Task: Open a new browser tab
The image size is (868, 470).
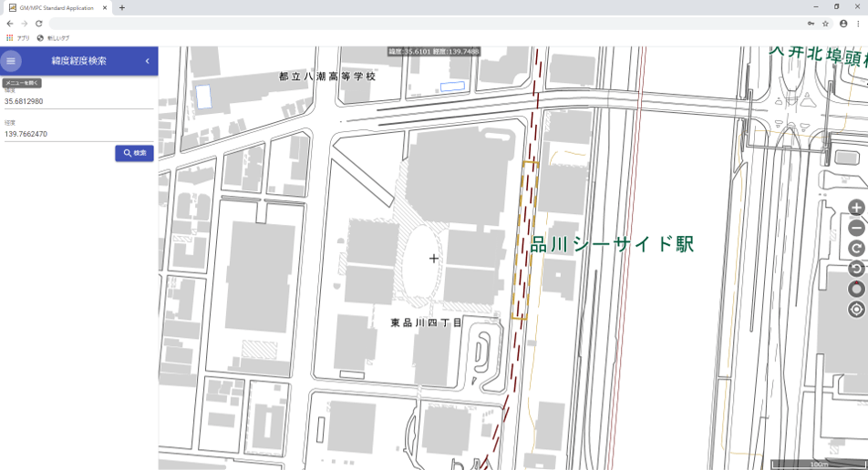Action: point(122,7)
